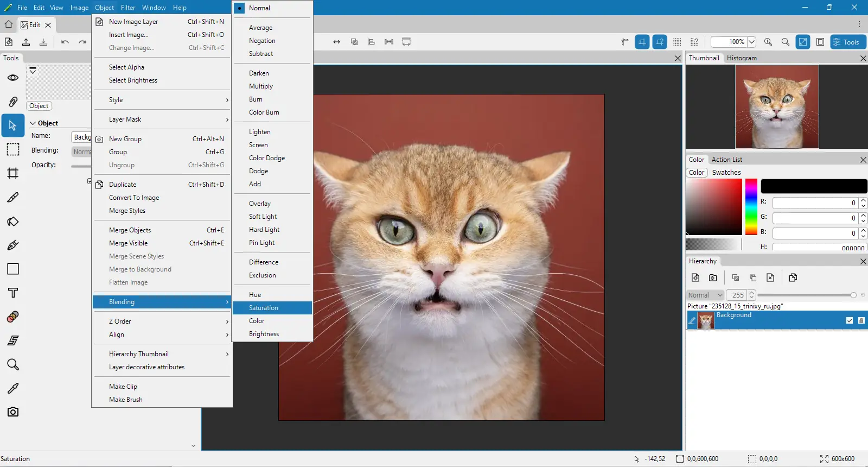Expand the Hierarchy Thumbnail submenu

[x=162, y=354]
